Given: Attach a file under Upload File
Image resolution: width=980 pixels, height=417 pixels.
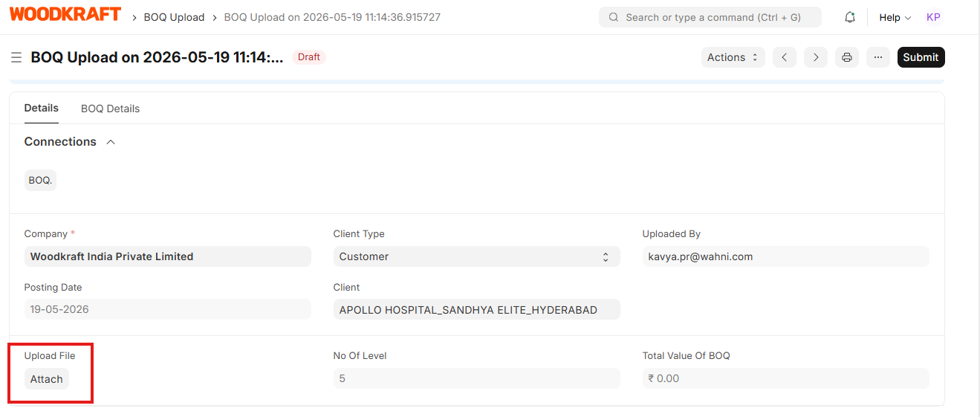Looking at the screenshot, I should coord(46,379).
